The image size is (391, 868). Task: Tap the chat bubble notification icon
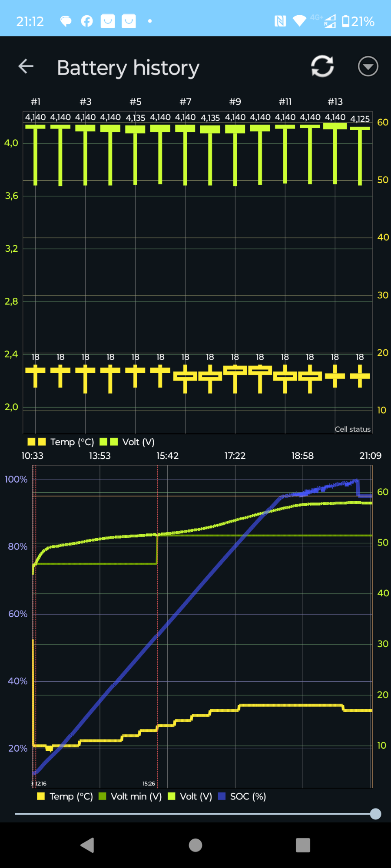66,21
